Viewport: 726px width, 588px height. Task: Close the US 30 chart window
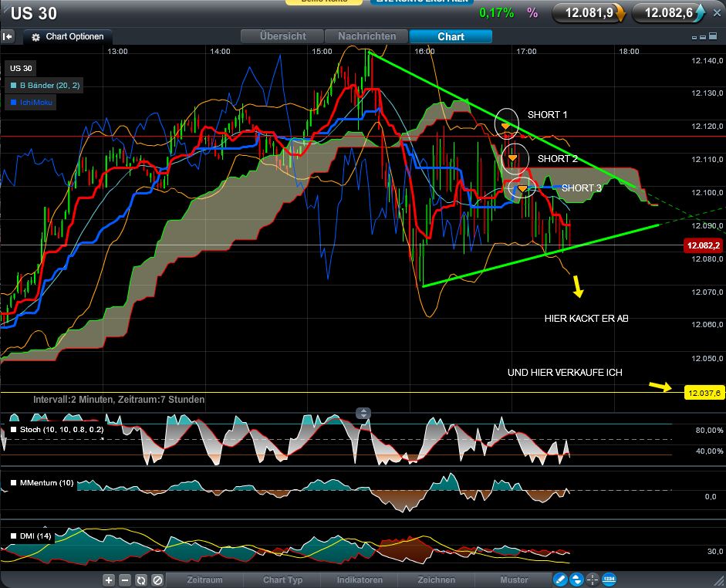[x=717, y=13]
